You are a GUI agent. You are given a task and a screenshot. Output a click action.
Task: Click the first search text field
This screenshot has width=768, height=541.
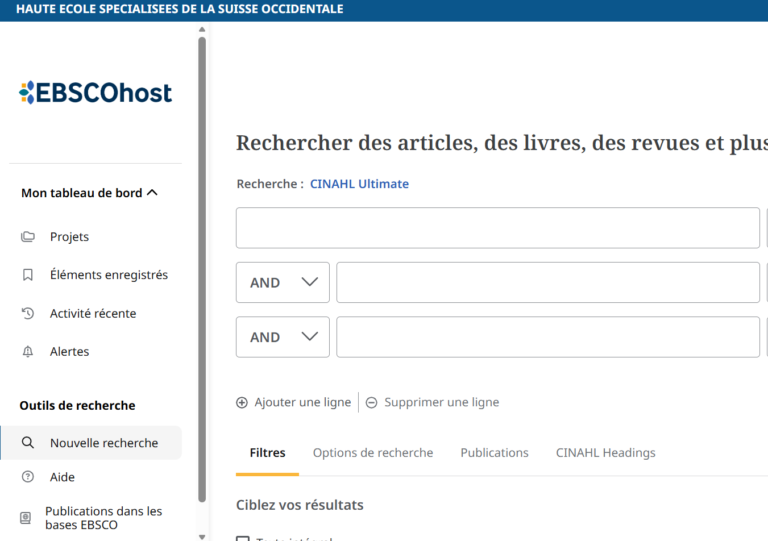[497, 228]
